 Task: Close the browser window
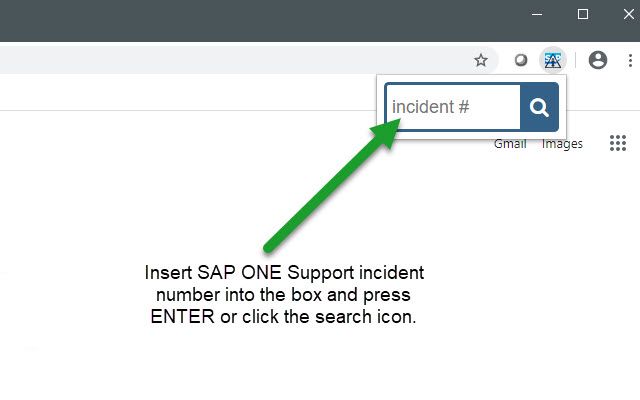click(629, 14)
